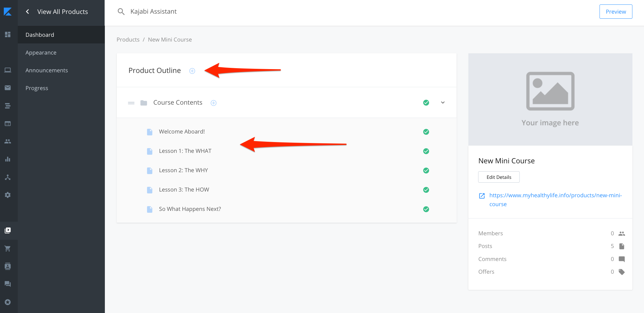The image size is (644, 313).
Task: Select Dashboard in the product menu
Action: coord(61,35)
